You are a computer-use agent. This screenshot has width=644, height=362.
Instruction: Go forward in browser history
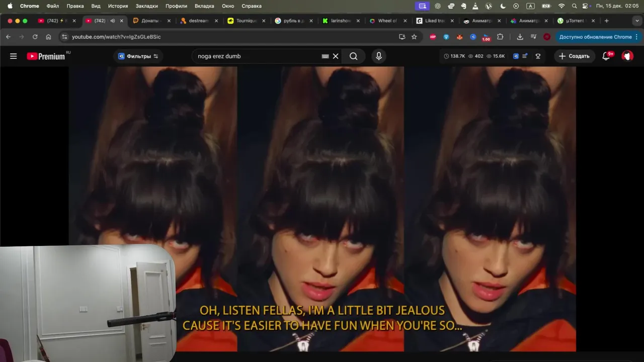point(21,37)
